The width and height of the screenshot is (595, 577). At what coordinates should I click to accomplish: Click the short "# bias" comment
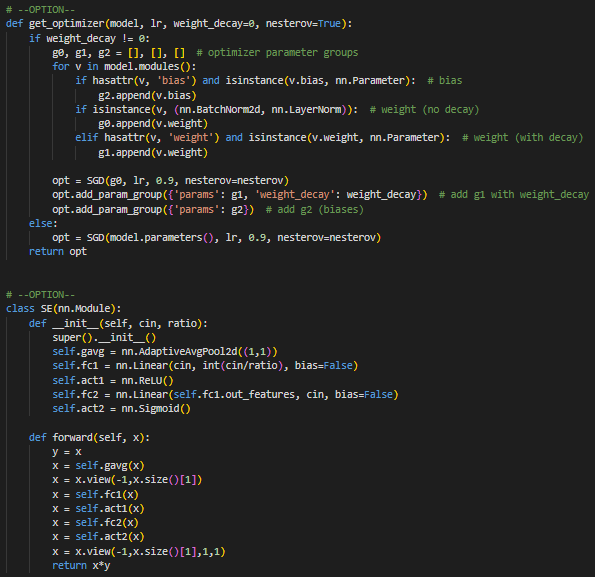tap(445, 80)
